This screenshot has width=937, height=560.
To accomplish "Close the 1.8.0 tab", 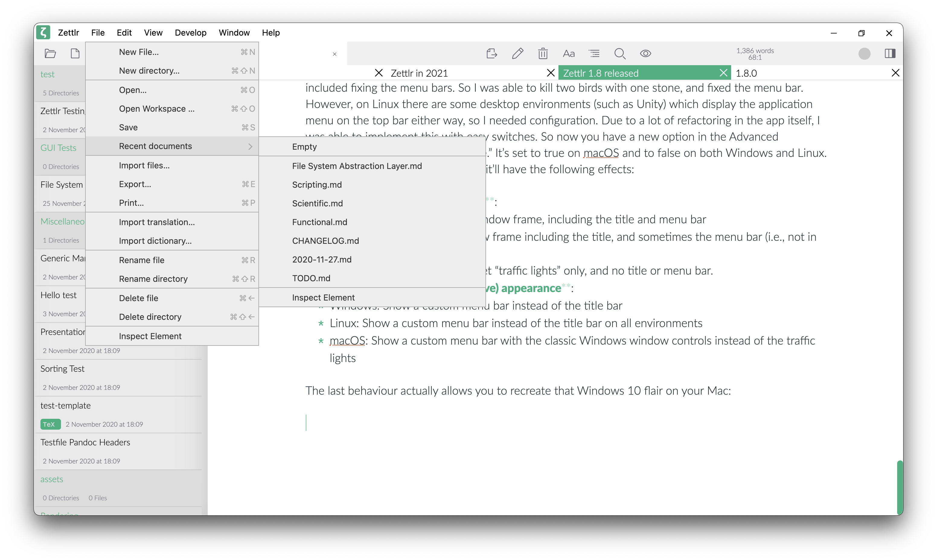I will [895, 73].
